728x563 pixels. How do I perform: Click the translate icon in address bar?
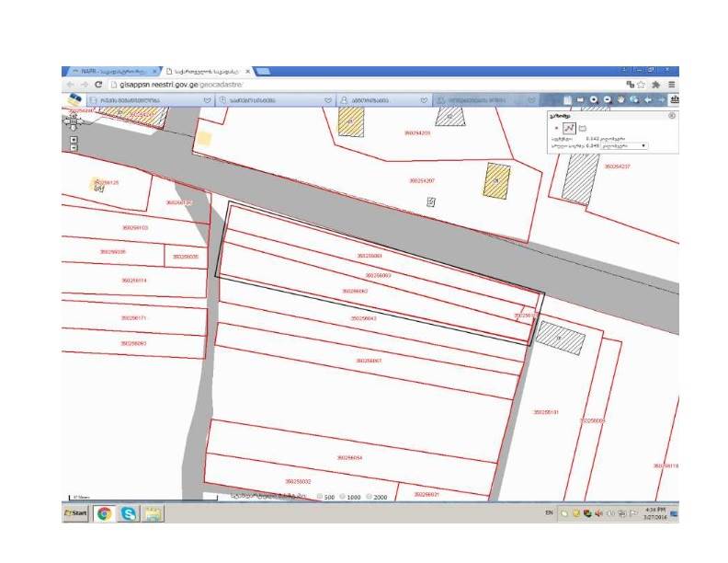click(630, 85)
